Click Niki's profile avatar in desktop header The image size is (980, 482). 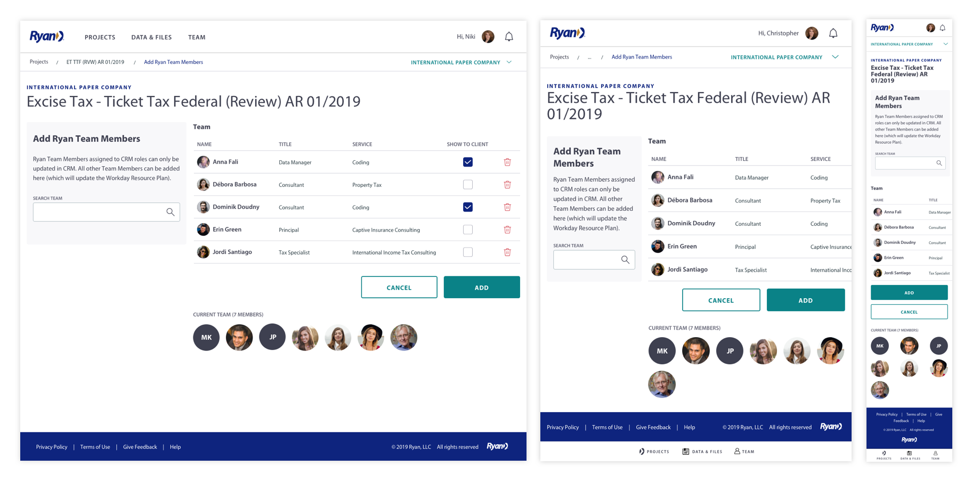click(x=488, y=37)
